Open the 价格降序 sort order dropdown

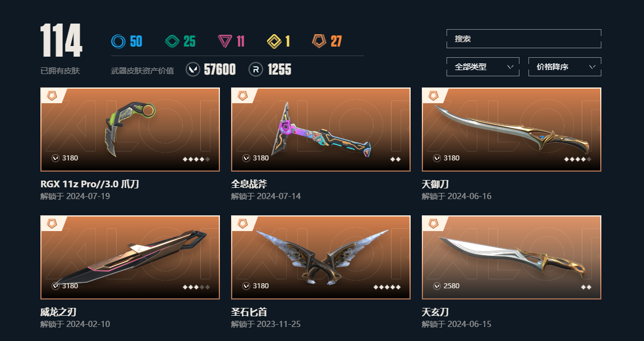pos(565,67)
